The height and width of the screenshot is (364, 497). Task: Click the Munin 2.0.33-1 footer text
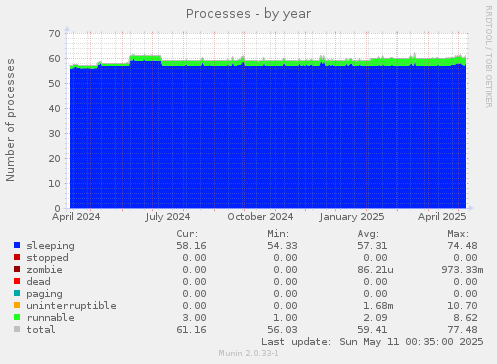click(248, 353)
